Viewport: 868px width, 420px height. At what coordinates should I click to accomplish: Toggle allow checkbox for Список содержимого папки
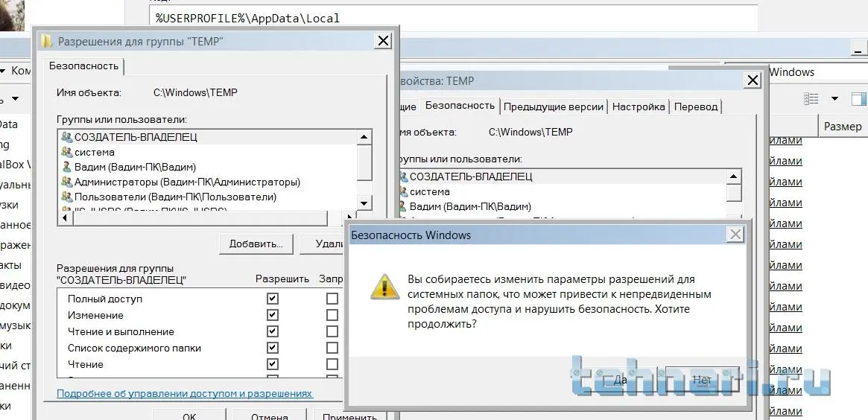(x=273, y=348)
